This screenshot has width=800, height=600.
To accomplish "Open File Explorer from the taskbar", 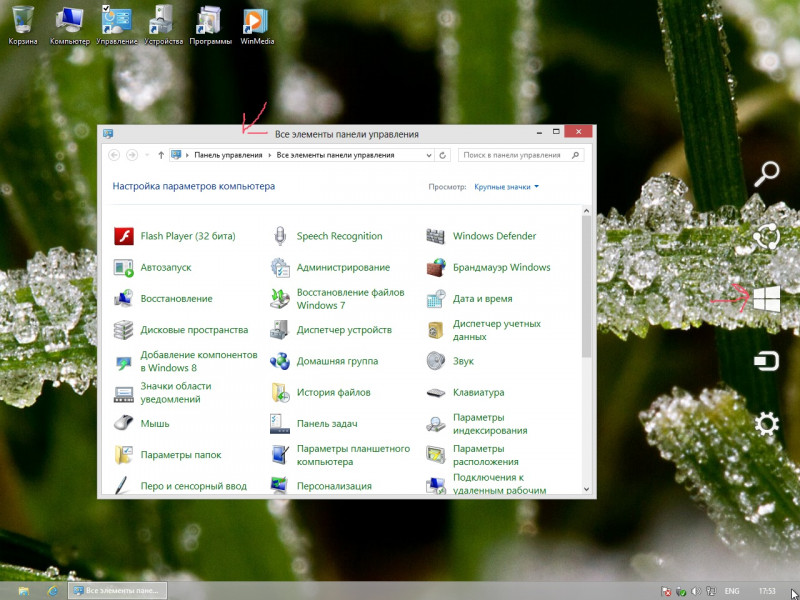I will click(x=24, y=591).
